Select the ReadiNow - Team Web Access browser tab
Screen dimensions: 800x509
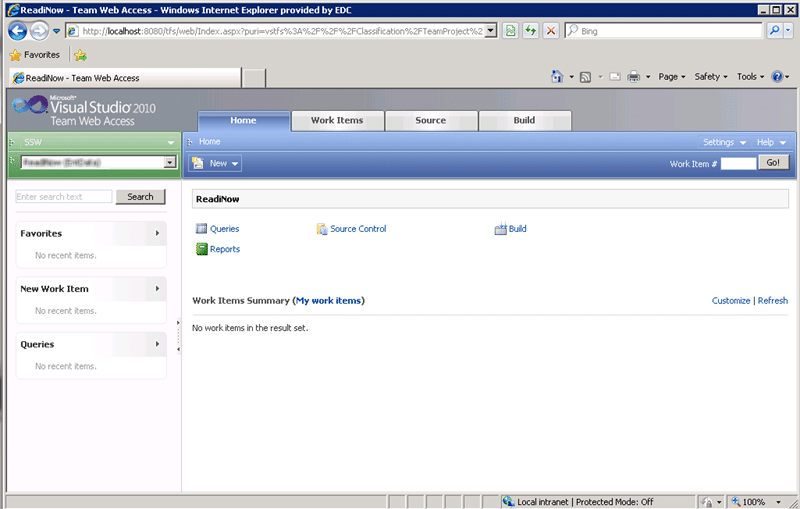pyautogui.click(x=125, y=78)
